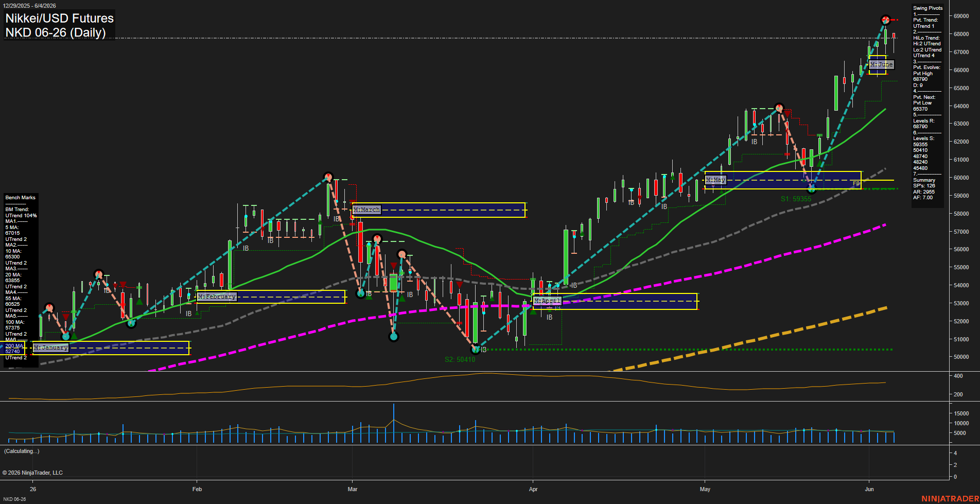Click the swing low pivot marker beside S2: 50410

[x=476, y=350]
